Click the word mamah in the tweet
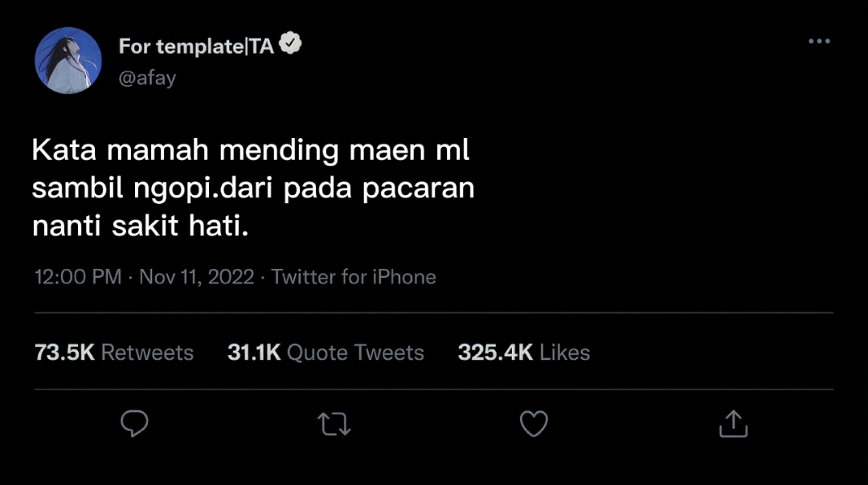This screenshot has height=485, width=868. [158, 150]
